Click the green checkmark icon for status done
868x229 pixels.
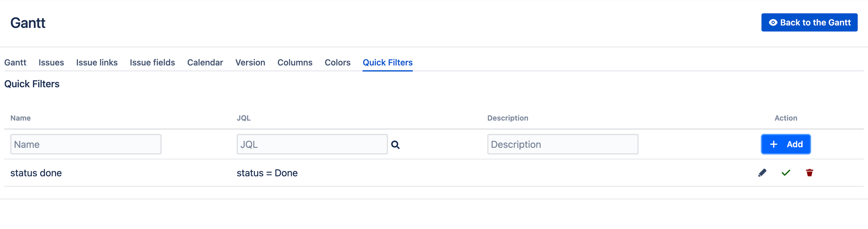[x=786, y=173]
